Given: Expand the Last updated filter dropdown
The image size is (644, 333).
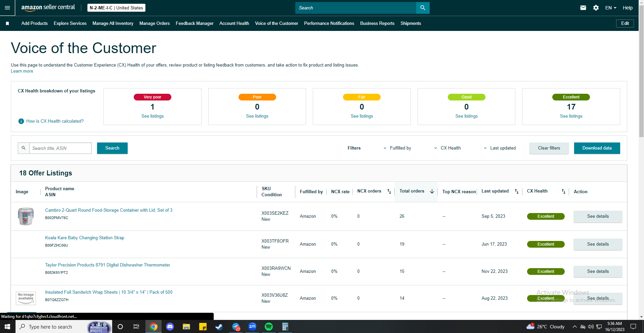Looking at the screenshot, I should [x=500, y=148].
